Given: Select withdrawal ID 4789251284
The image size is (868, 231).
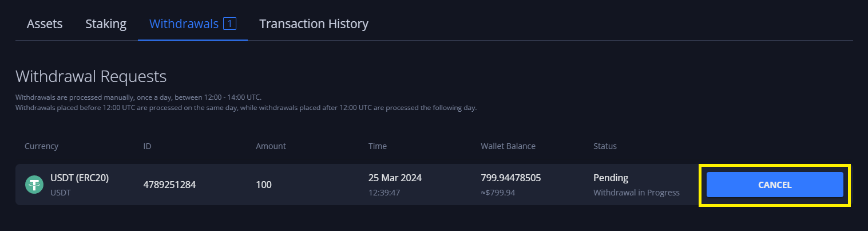Looking at the screenshot, I should (x=169, y=185).
